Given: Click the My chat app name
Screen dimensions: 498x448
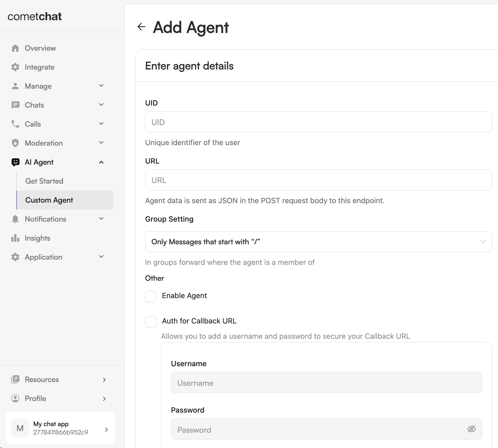Looking at the screenshot, I should click(x=51, y=424).
